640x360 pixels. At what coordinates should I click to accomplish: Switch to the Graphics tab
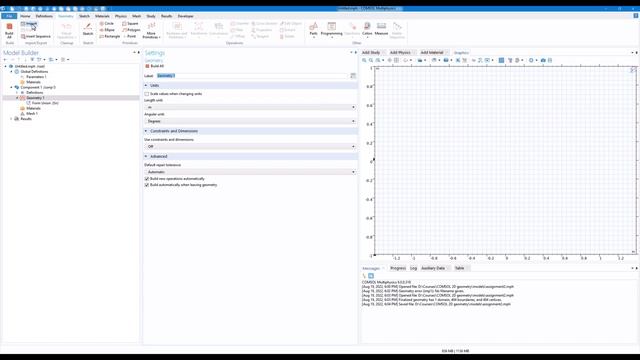[461, 53]
